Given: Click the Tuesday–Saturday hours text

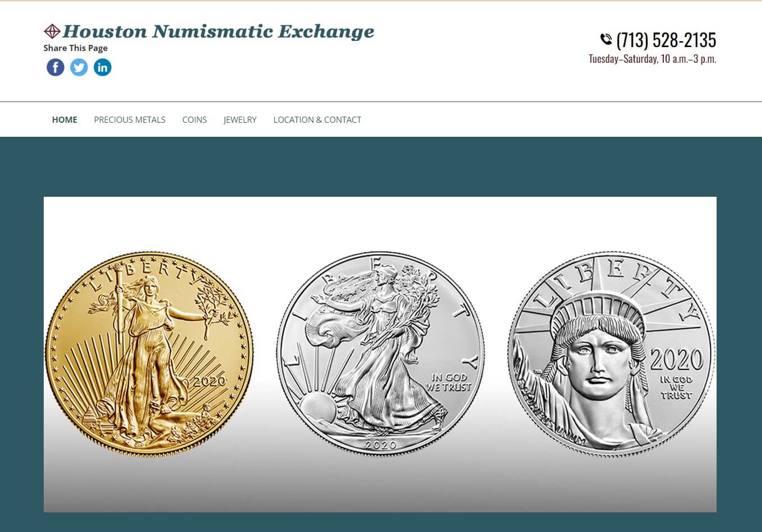Looking at the screenshot, I should coord(653,59).
